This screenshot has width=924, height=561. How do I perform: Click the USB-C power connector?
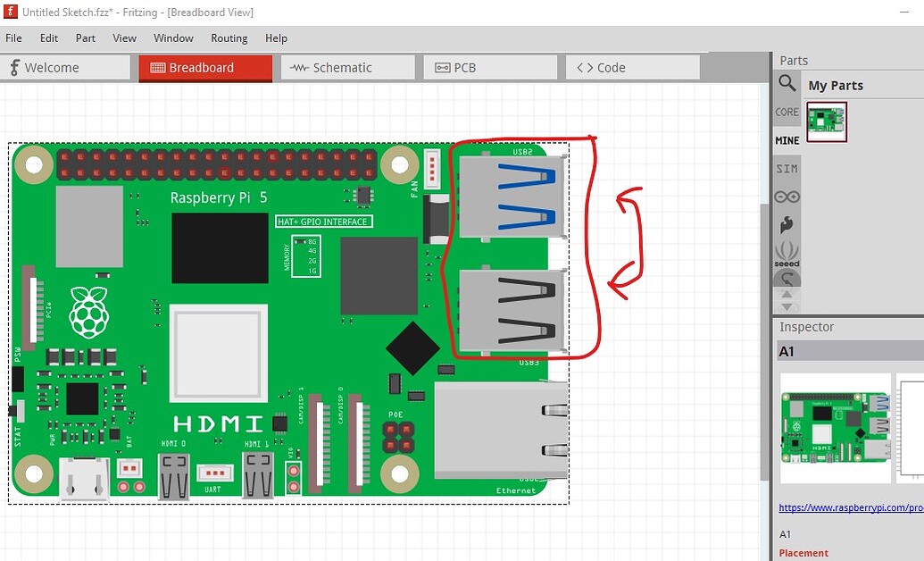[x=84, y=479]
